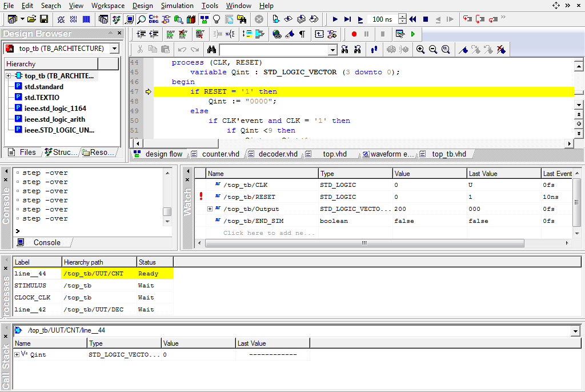585x392 pixels.
Task: Click the Clear All Bookmarks red-X flag icon
Action: [501, 49]
